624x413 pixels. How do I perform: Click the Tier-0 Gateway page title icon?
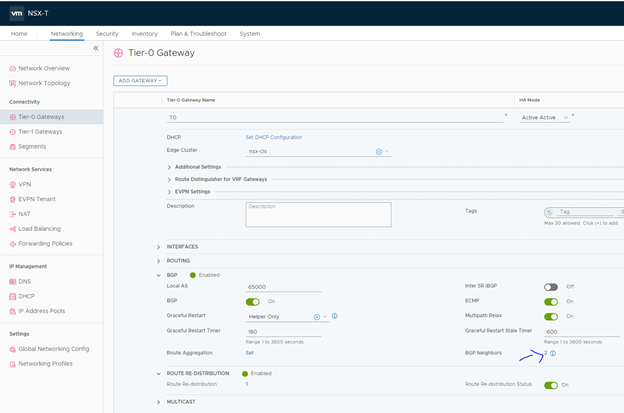coord(119,53)
